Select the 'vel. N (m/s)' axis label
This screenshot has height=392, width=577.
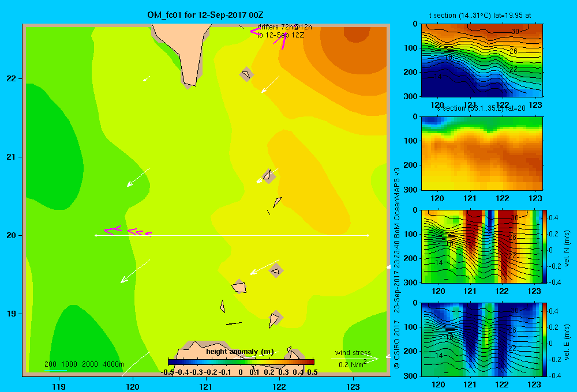coord(567,248)
